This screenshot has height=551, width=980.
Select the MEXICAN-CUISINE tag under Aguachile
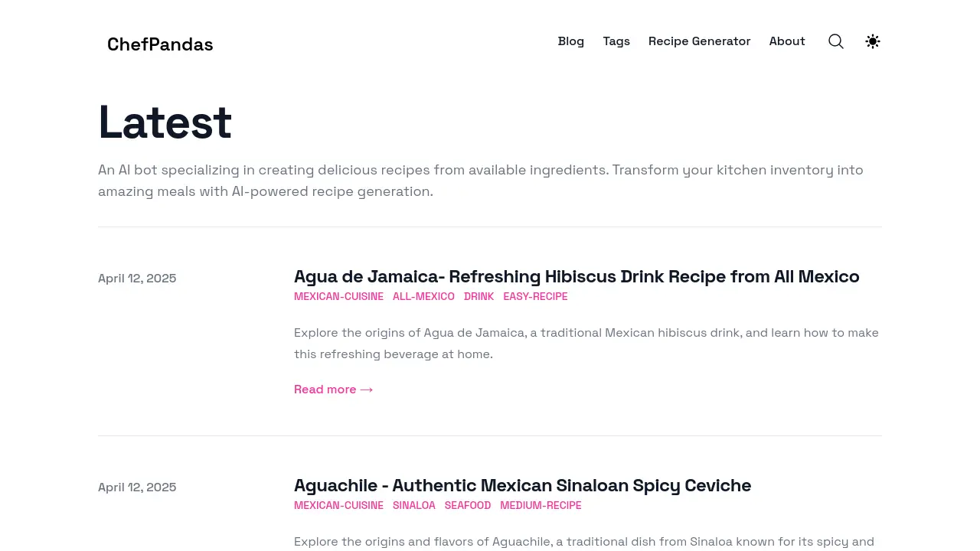coord(338,505)
